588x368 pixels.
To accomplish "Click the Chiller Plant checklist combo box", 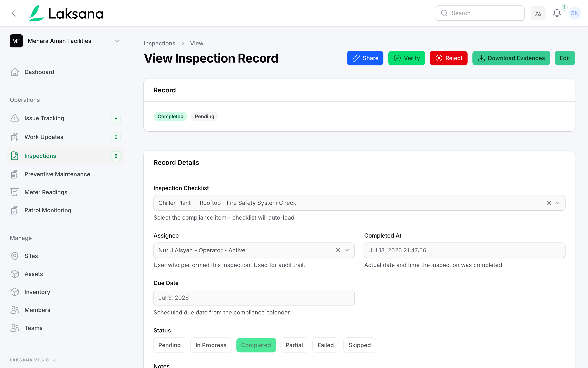I will 359,203.
